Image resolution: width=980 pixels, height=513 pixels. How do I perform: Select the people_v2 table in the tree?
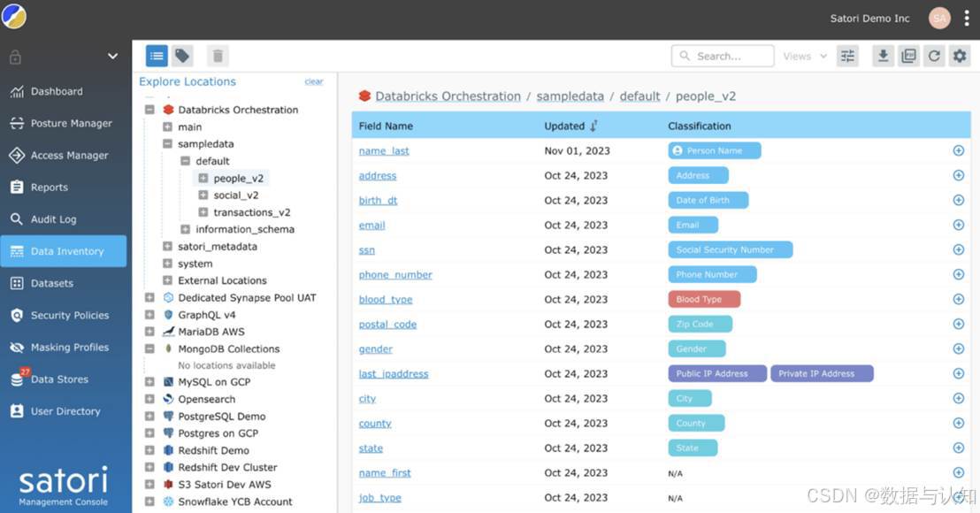tap(238, 178)
